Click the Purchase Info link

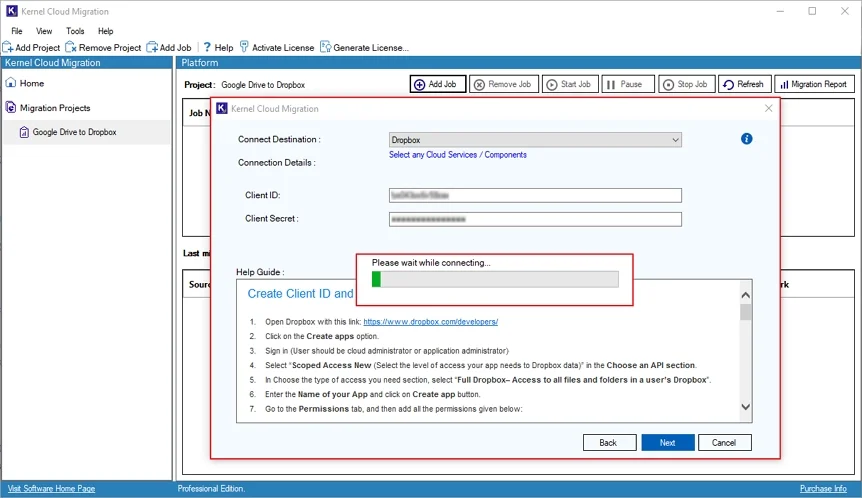[x=823, y=489]
